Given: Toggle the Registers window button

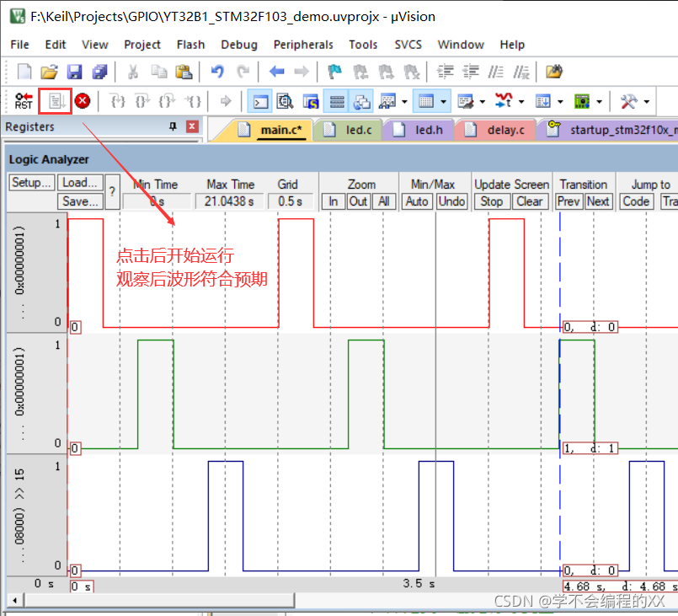Looking at the screenshot, I should (x=336, y=101).
